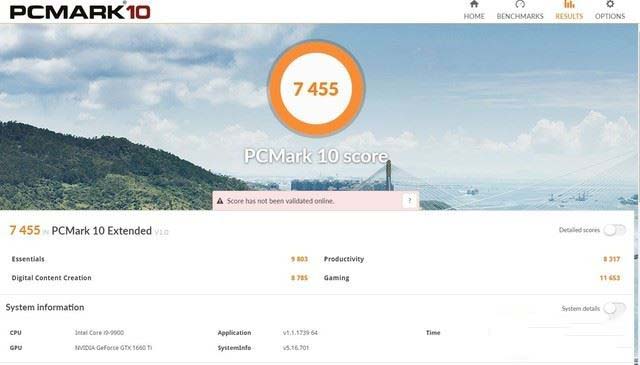This screenshot has width=640, height=365.
Task: Click the 'PCMark 10 score' heading
Action: (x=316, y=156)
